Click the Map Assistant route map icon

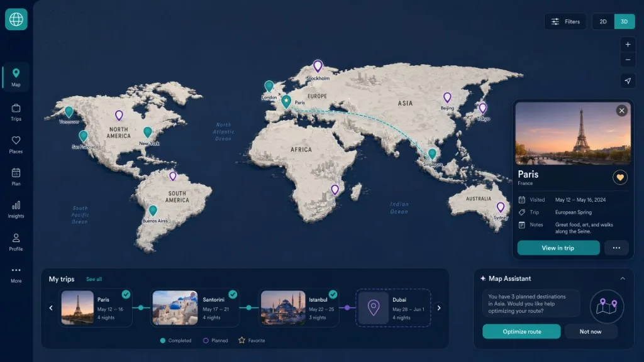click(x=607, y=307)
